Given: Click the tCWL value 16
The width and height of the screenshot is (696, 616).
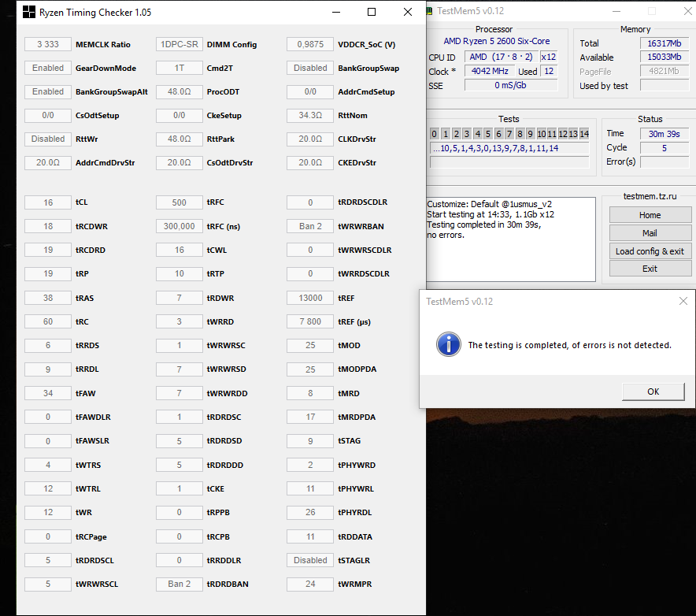Looking at the screenshot, I should coord(180,250).
